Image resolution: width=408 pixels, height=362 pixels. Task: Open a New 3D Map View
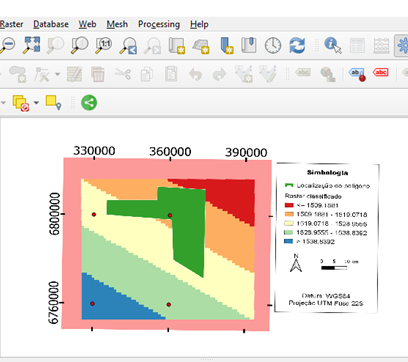pyautogui.click(x=201, y=45)
